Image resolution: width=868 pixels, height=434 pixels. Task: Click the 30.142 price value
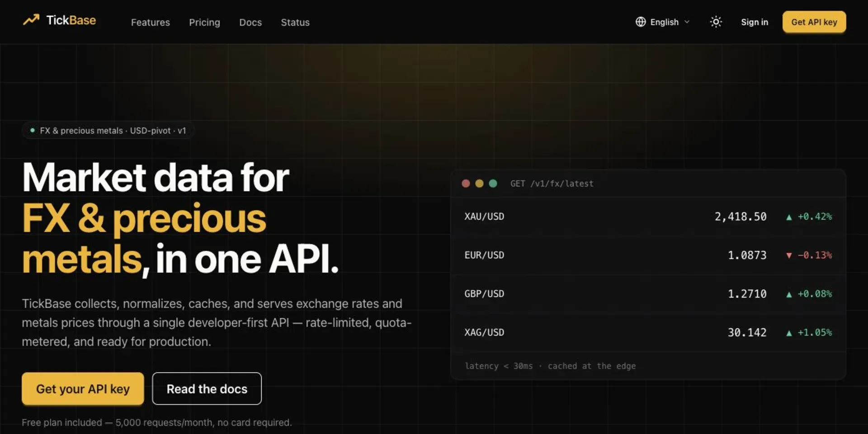pos(747,332)
